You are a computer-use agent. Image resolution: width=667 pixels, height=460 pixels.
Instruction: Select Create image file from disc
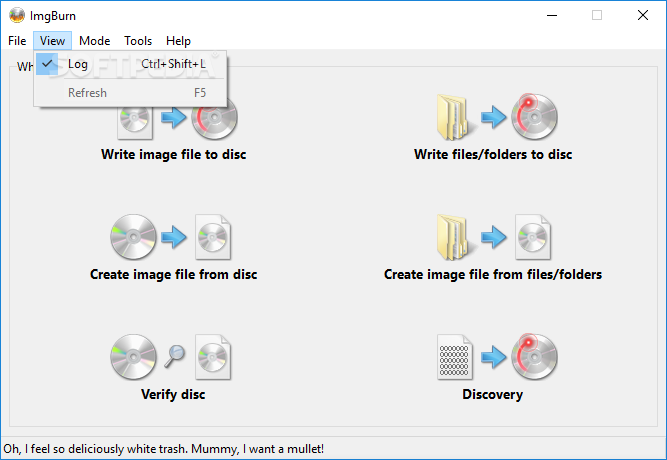(174, 274)
